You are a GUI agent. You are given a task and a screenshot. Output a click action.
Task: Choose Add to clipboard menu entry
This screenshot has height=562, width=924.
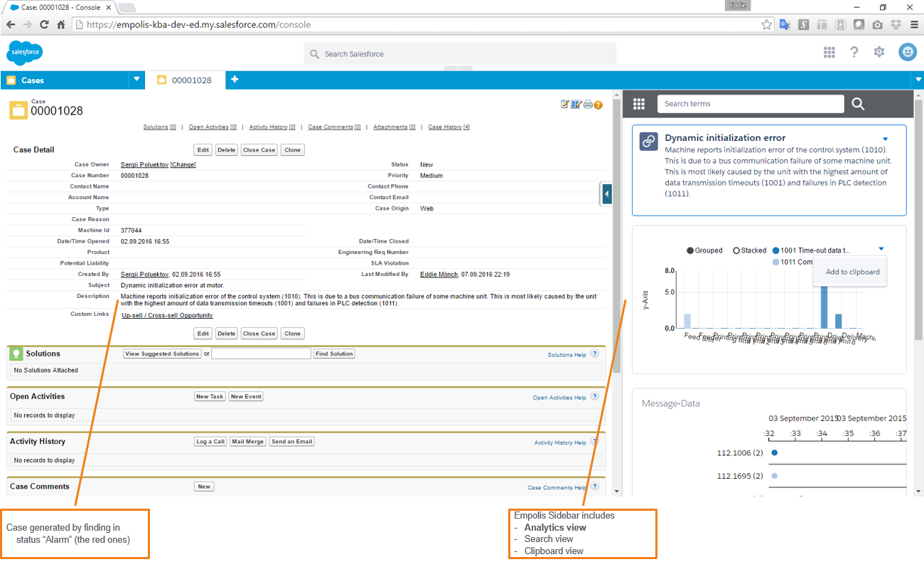tap(852, 272)
